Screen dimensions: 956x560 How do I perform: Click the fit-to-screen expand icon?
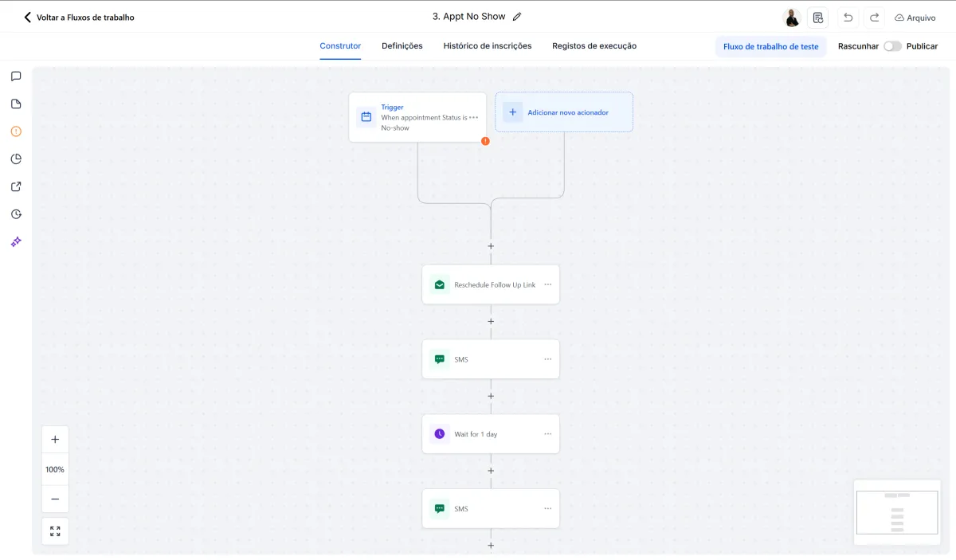tap(55, 531)
